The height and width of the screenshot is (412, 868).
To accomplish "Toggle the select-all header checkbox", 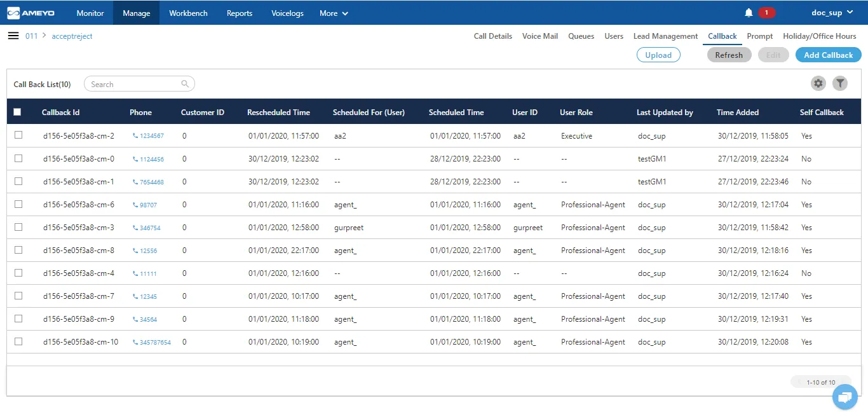I will point(17,112).
